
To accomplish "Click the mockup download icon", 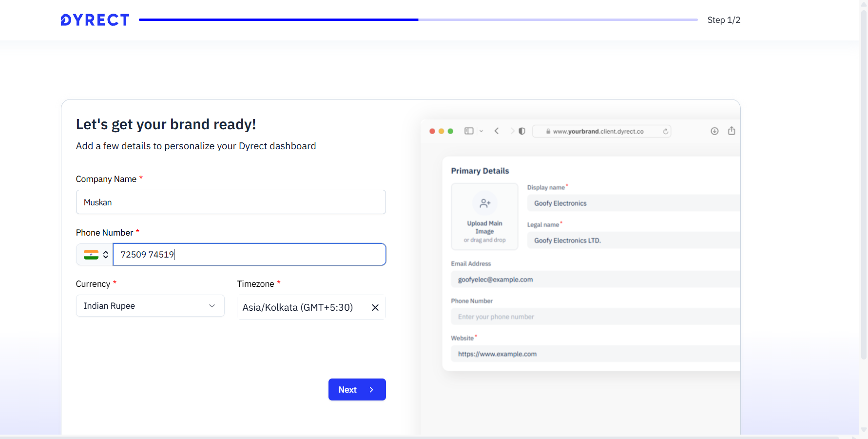I will coord(714,131).
